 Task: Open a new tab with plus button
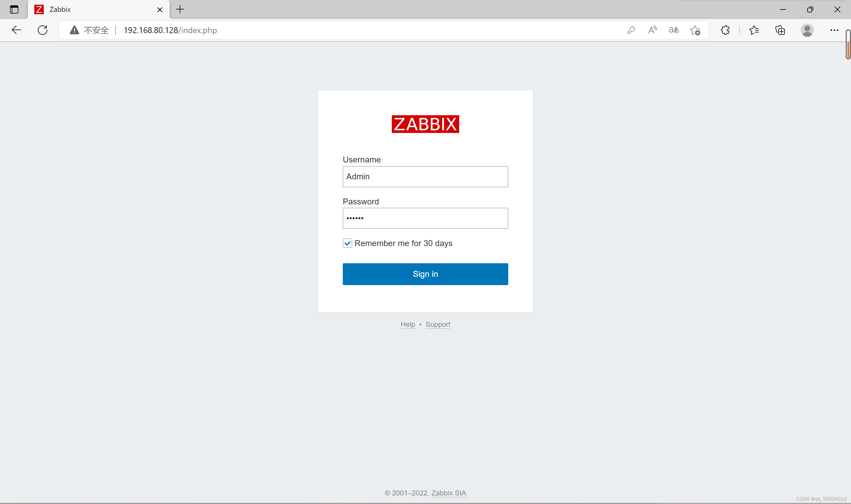[x=180, y=9]
